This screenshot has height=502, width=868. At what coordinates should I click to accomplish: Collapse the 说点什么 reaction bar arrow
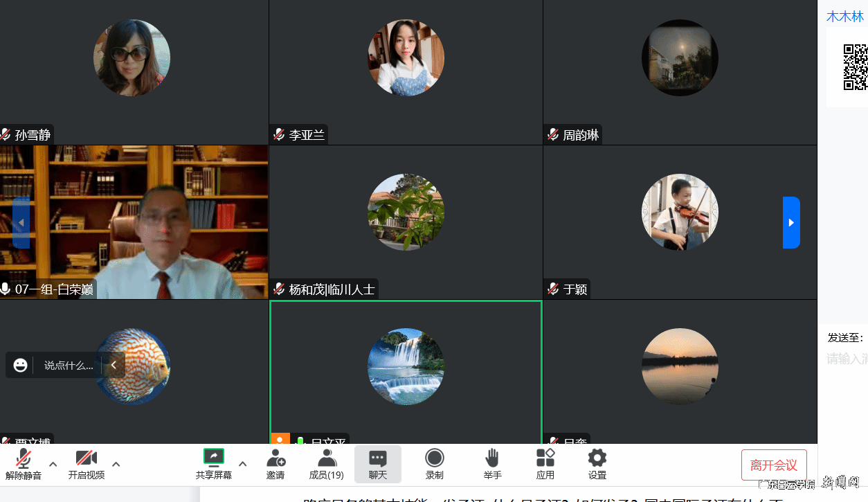click(x=114, y=365)
